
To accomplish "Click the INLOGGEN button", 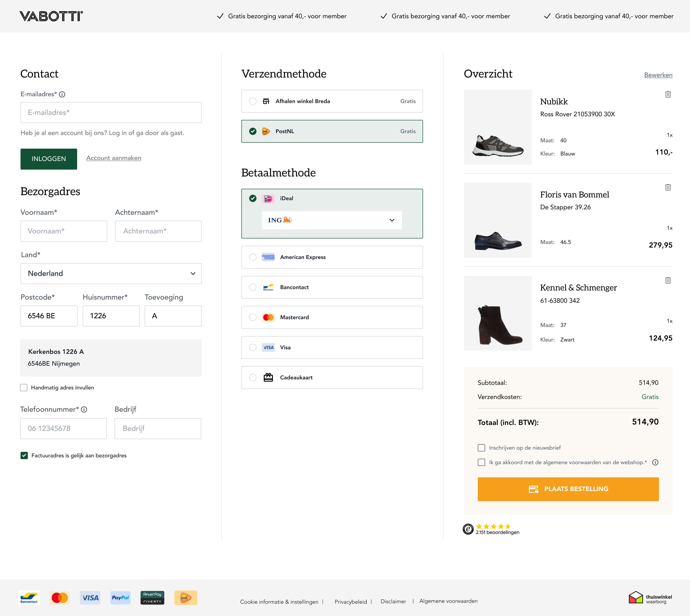I will 48,159.
